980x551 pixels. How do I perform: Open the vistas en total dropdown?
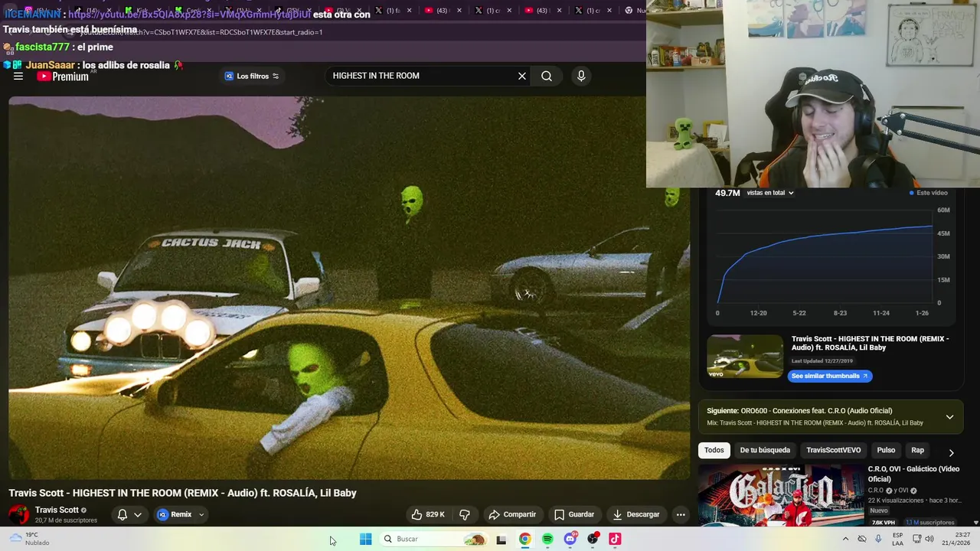769,193
